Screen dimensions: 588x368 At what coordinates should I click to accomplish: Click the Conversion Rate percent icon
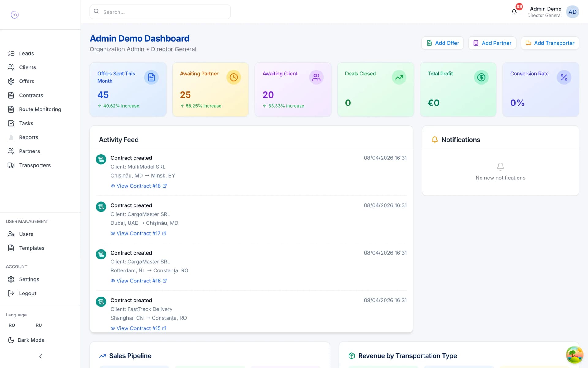(564, 77)
